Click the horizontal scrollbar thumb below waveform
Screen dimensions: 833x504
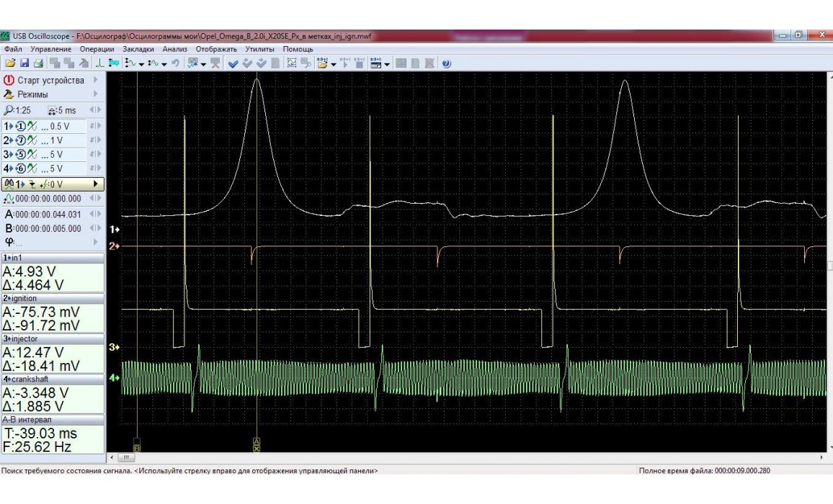click(125, 457)
